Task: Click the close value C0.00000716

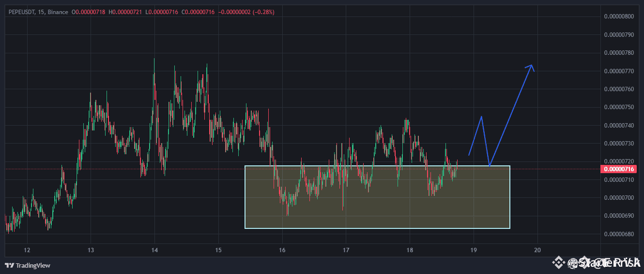Action: (198, 12)
